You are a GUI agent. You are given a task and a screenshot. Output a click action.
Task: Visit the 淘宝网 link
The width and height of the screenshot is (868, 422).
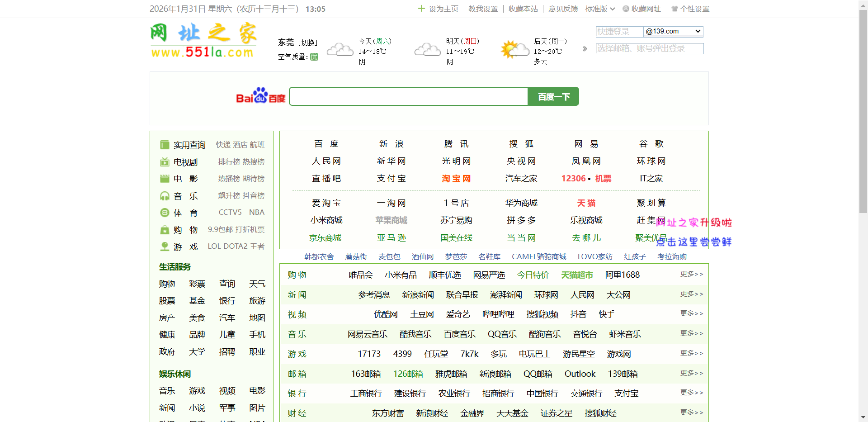pos(456,178)
